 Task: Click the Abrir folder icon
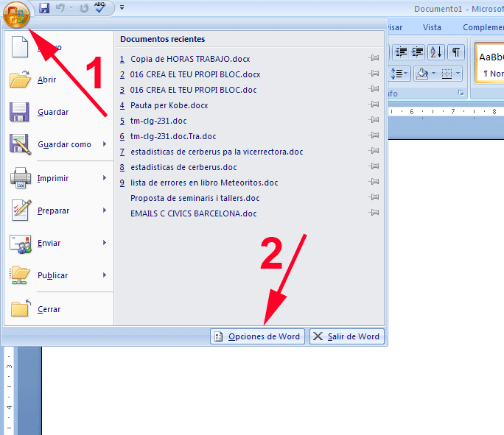click(20, 79)
